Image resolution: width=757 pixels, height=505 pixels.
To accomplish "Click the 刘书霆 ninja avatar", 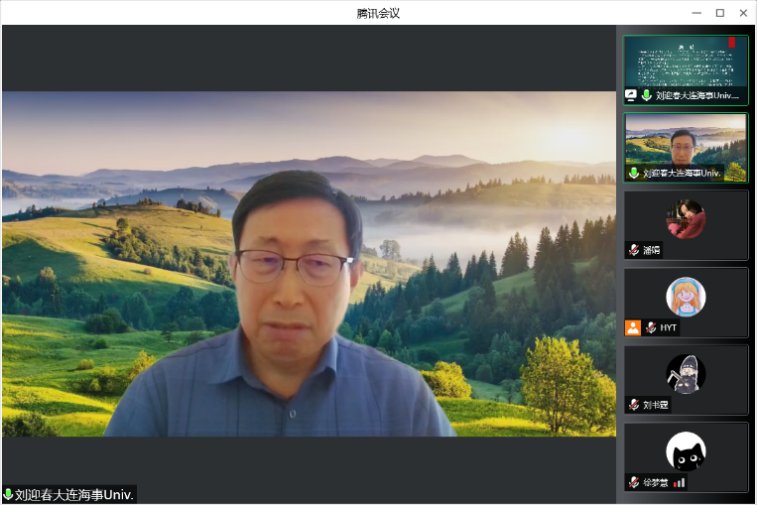I will 686,374.
